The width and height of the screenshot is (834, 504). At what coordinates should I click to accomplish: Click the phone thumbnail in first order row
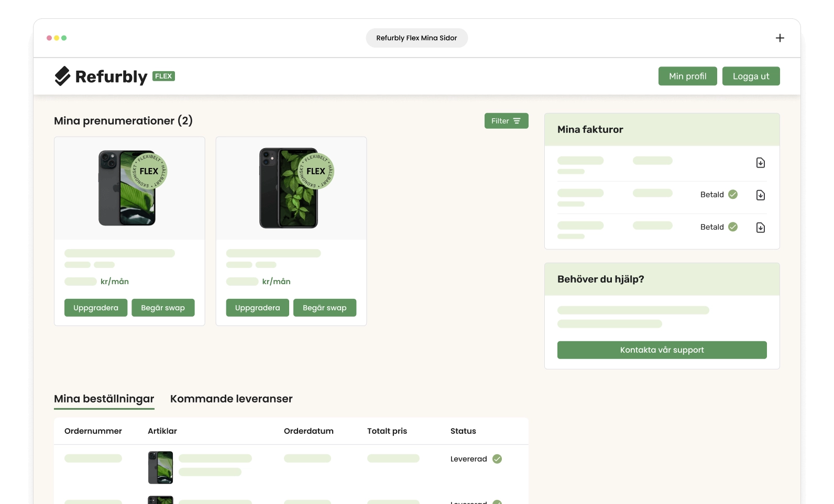tap(160, 467)
